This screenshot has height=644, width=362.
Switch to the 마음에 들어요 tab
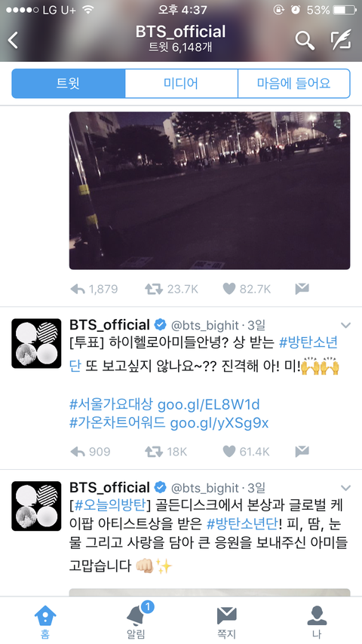click(294, 84)
